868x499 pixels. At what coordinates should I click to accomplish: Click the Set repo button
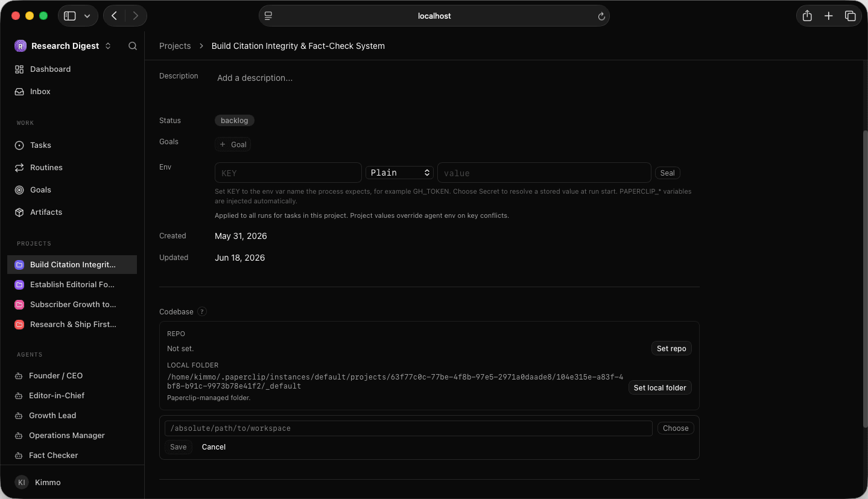[x=671, y=349]
